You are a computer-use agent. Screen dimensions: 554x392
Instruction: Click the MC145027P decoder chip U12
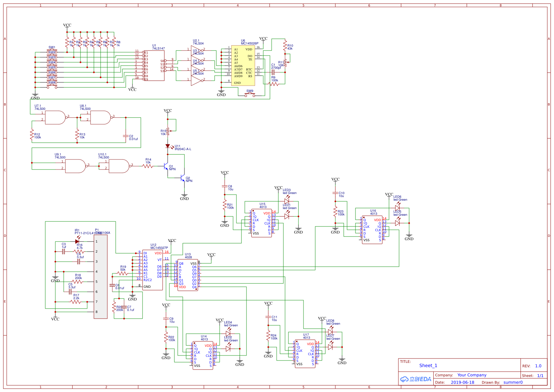pos(153,270)
